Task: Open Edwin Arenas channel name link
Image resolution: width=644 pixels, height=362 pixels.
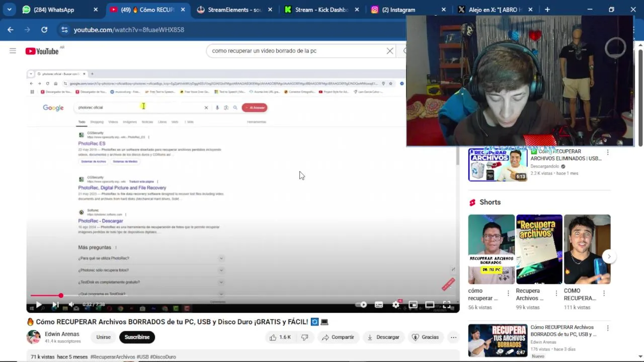Action: tap(62, 334)
